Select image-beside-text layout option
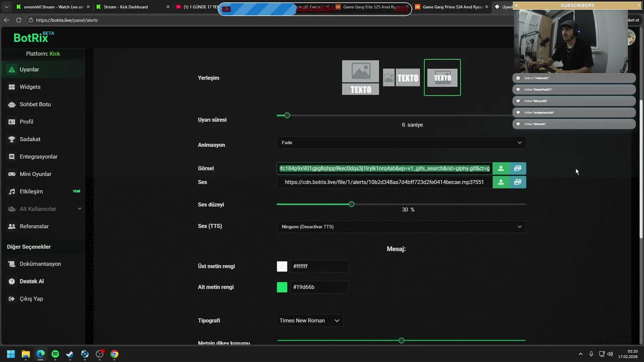This screenshot has width=644, height=362. [401, 78]
